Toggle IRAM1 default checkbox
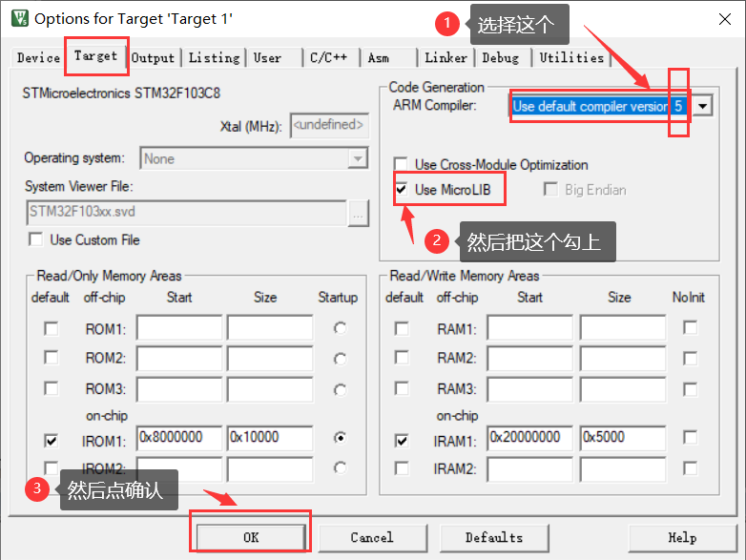 point(402,441)
